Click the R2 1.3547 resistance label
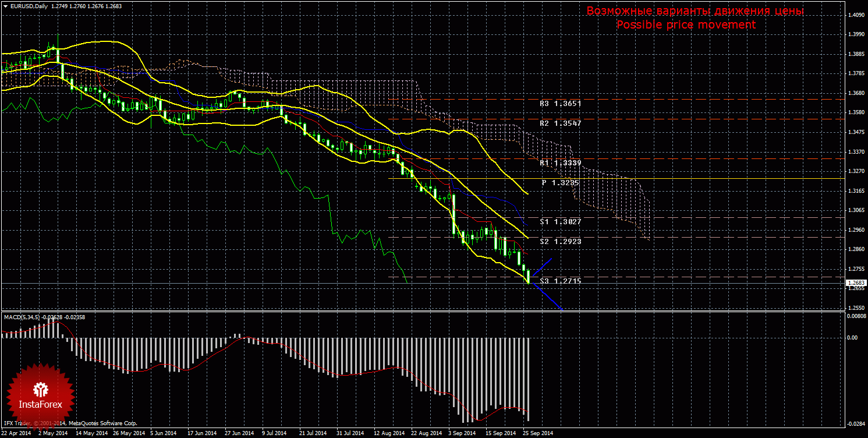868x438 pixels. [561, 123]
